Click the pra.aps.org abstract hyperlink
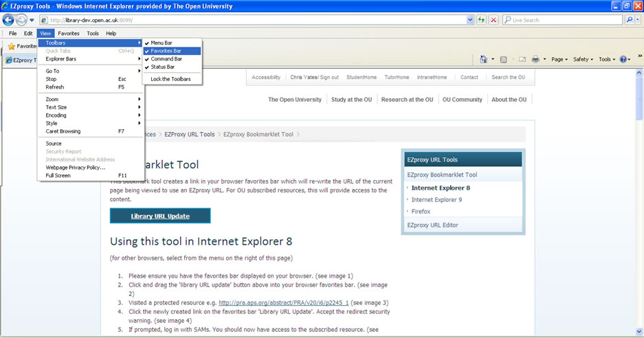 point(283,303)
